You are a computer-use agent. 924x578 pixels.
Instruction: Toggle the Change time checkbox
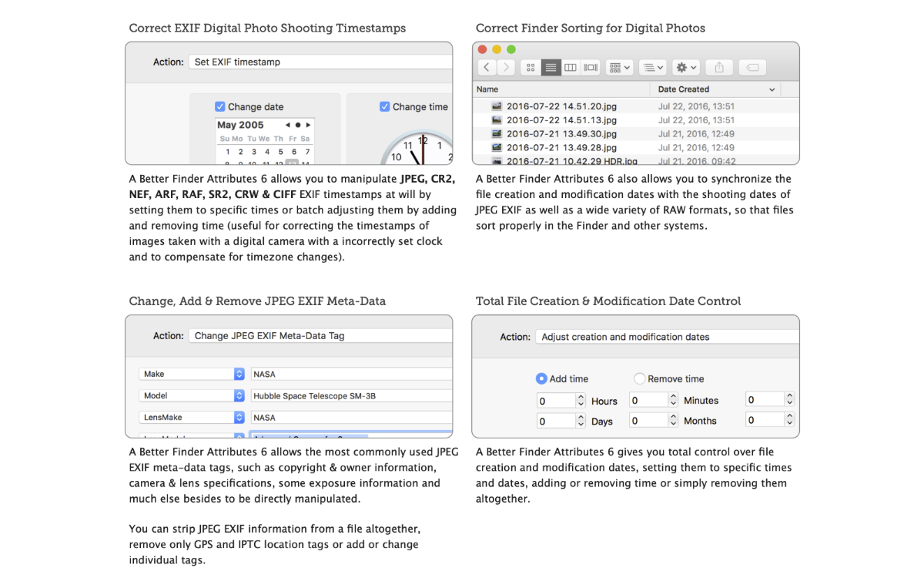tap(385, 106)
